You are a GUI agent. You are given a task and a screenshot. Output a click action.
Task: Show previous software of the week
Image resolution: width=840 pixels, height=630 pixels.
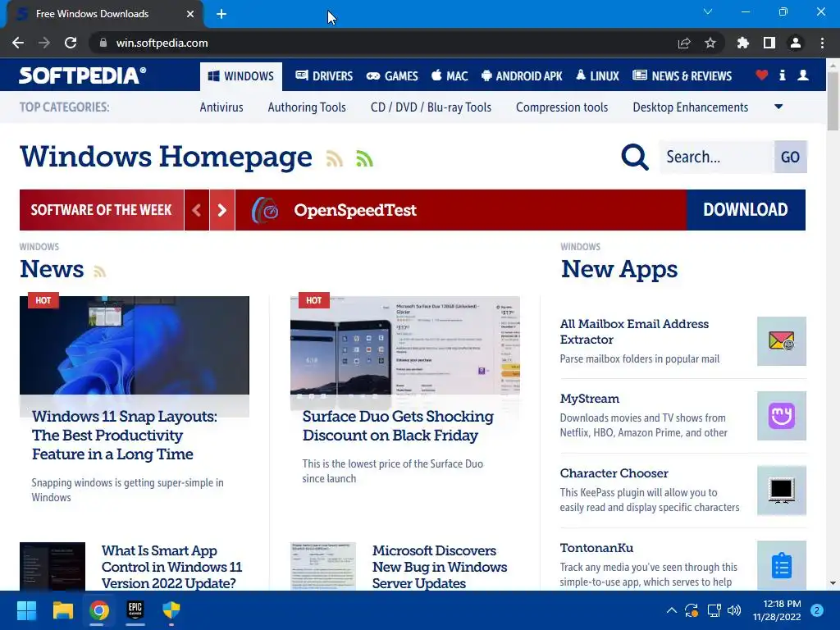coord(197,210)
